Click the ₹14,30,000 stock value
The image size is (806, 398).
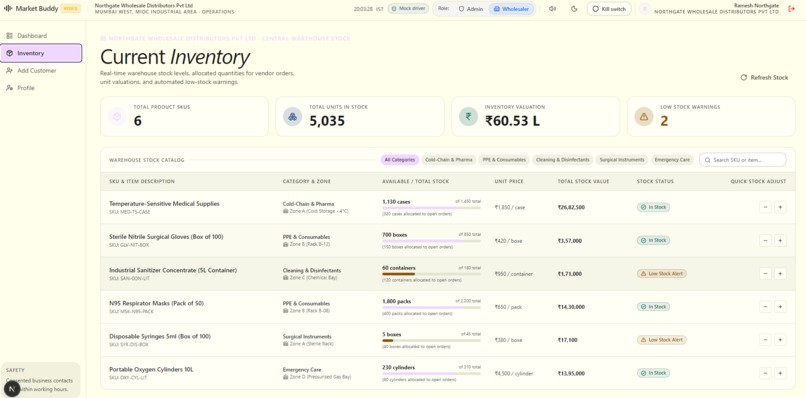coord(571,306)
